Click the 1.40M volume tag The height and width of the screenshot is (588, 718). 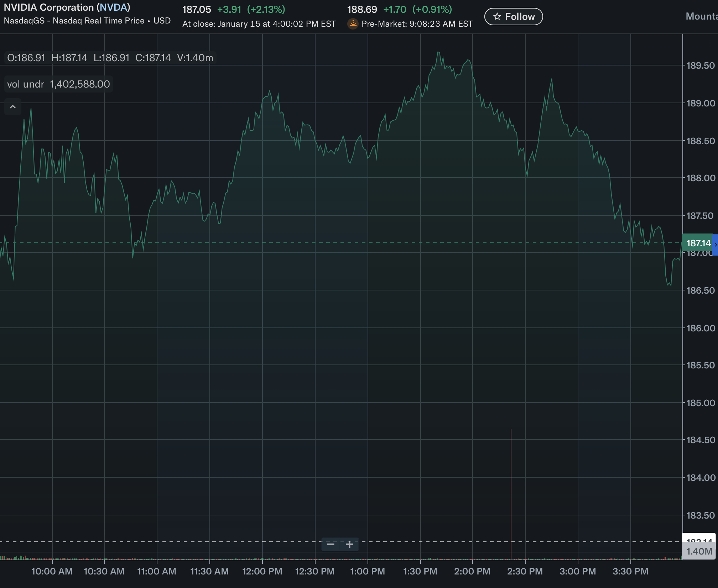tap(699, 551)
